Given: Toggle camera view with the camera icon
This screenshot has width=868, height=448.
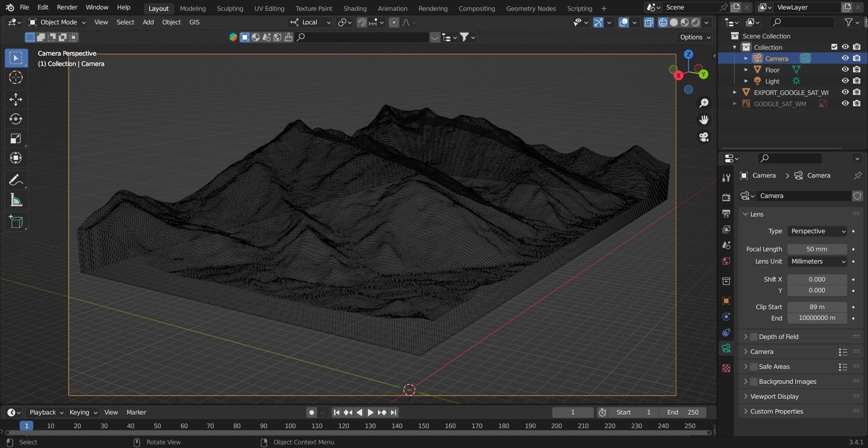Looking at the screenshot, I should point(704,137).
